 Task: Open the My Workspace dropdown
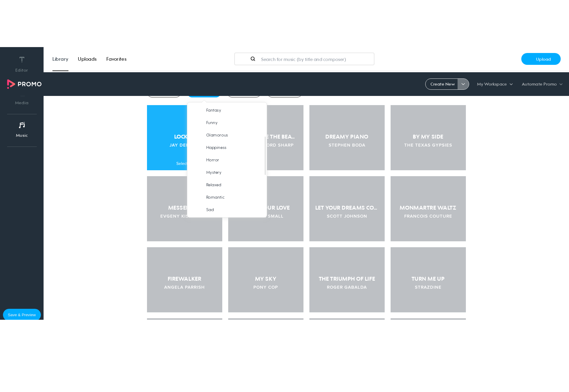point(495,84)
